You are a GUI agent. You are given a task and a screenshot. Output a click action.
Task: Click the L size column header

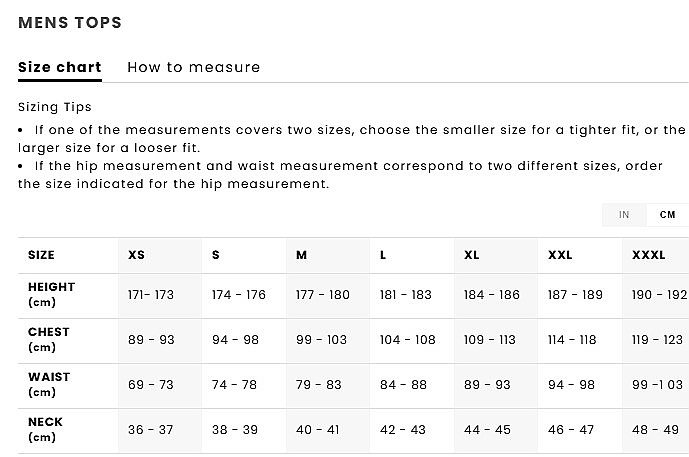click(383, 255)
